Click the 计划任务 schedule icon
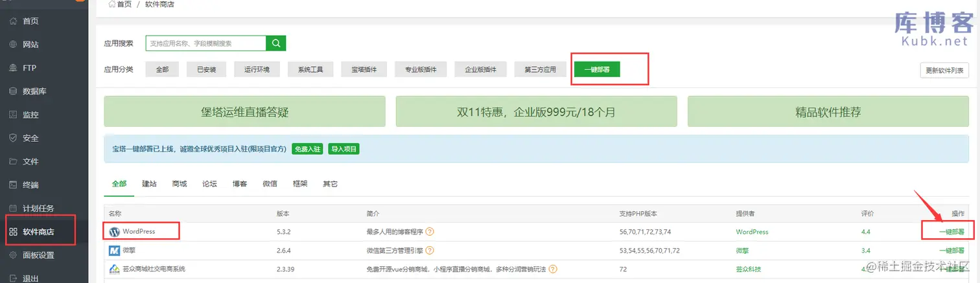The width and height of the screenshot is (980, 283). click(13, 208)
